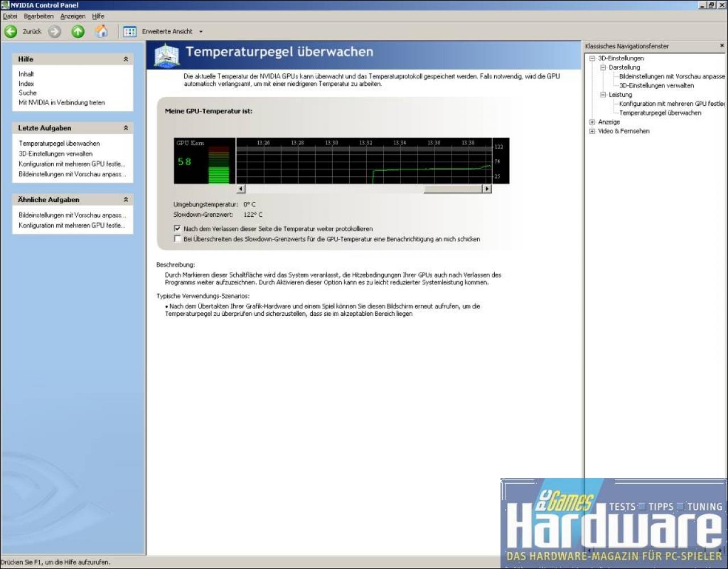Uncheck temperature logging after leaving page

(x=177, y=228)
